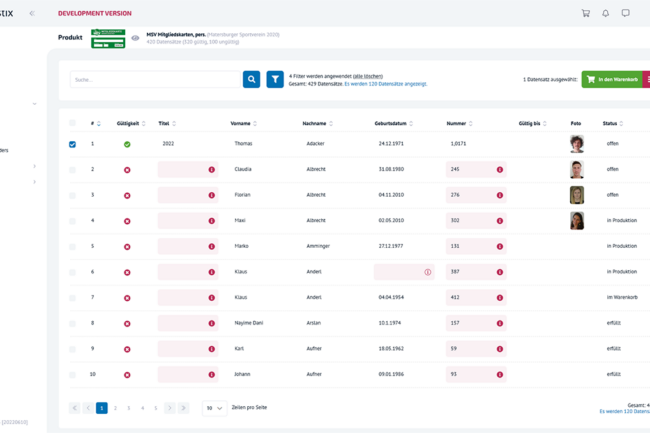Click the green 'In den Warenkorb' button
Viewport: 650px width, 433px height.
pyautogui.click(x=610, y=79)
